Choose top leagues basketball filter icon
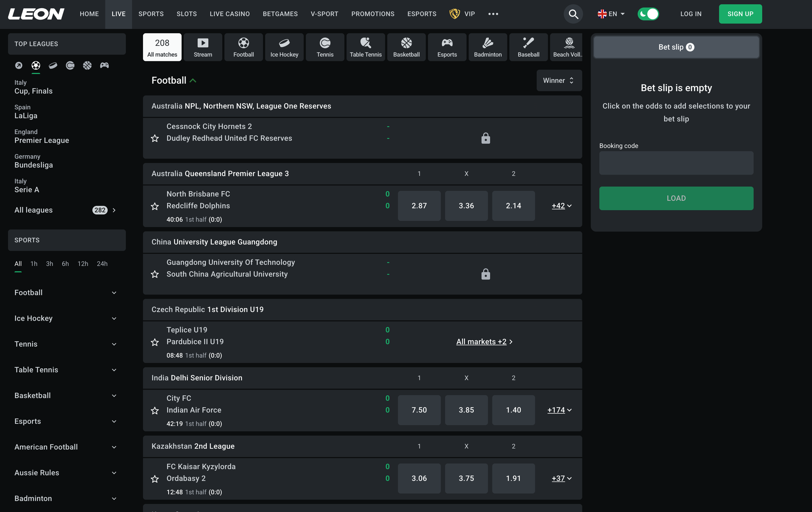 (x=87, y=65)
